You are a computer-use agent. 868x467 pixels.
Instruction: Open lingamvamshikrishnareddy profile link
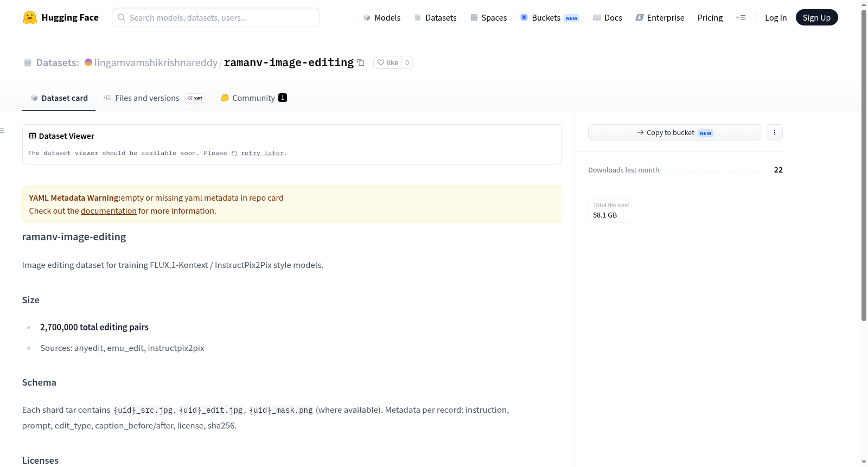[156, 62]
